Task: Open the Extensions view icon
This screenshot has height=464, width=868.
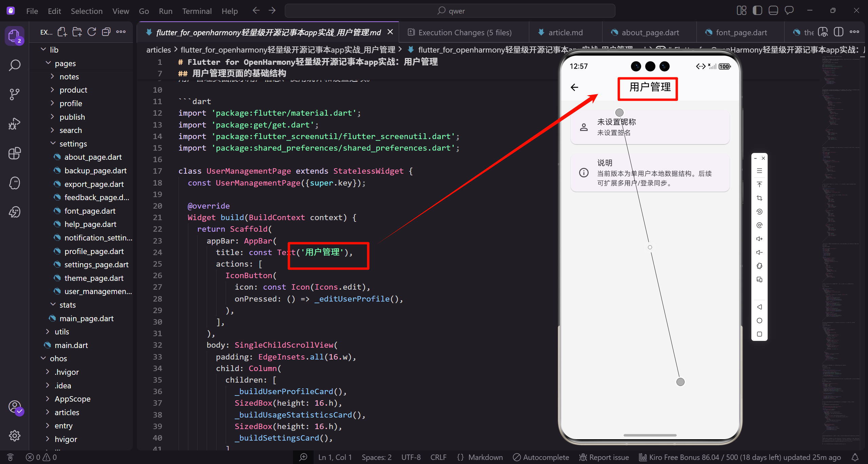Action: coord(14,153)
